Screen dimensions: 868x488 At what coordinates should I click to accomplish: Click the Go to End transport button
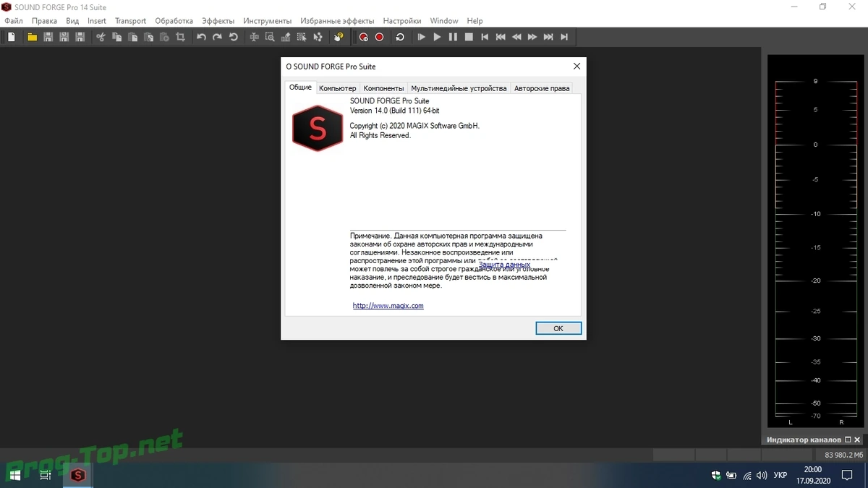(564, 37)
